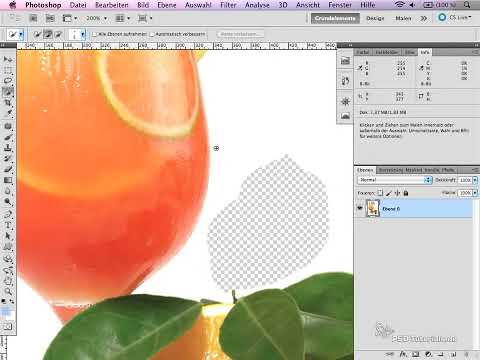Switch to the Grundelemente workspace
This screenshot has height=360, width=480.
coord(335,18)
